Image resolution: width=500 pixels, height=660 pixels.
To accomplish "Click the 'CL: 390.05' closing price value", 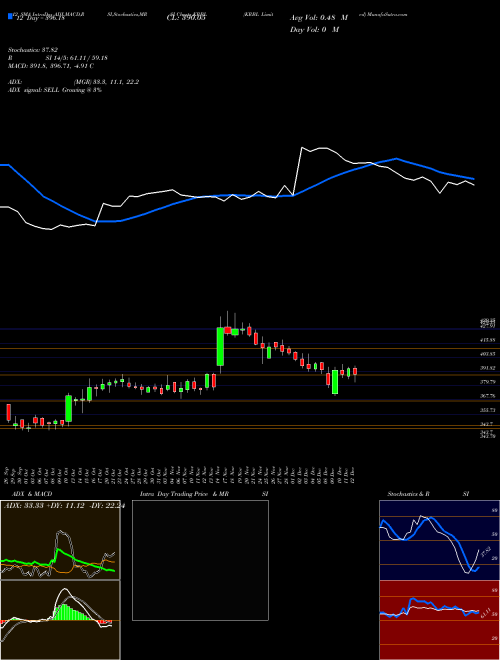I will [x=186, y=18].
